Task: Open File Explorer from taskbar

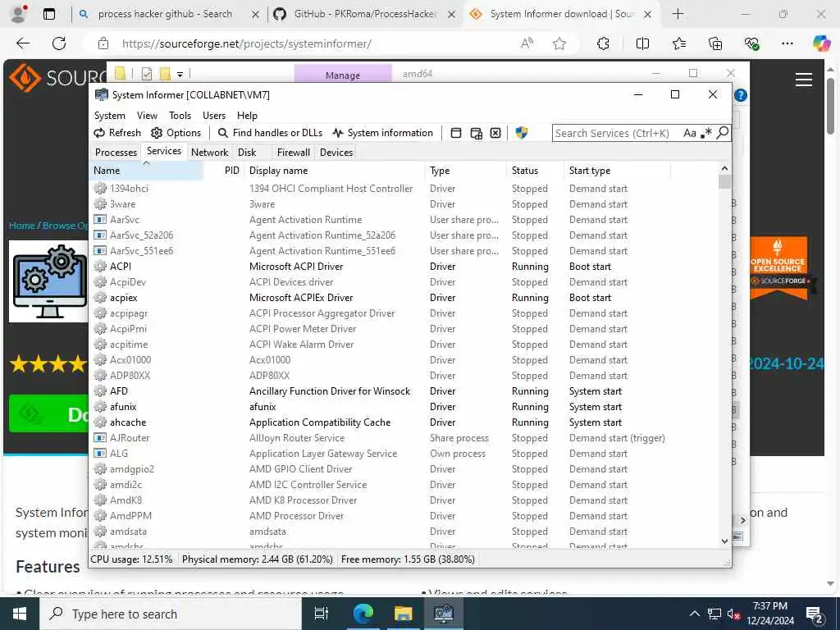Action: click(x=403, y=614)
